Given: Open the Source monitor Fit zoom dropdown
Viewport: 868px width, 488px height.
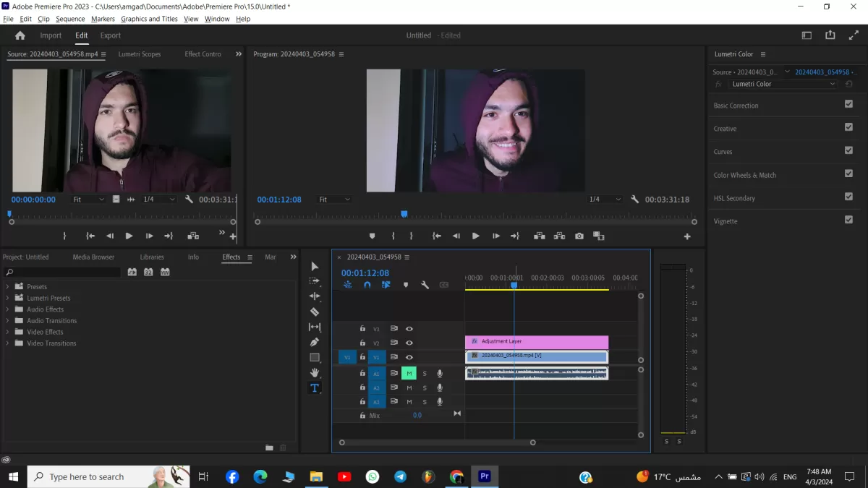Looking at the screenshot, I should (x=88, y=200).
